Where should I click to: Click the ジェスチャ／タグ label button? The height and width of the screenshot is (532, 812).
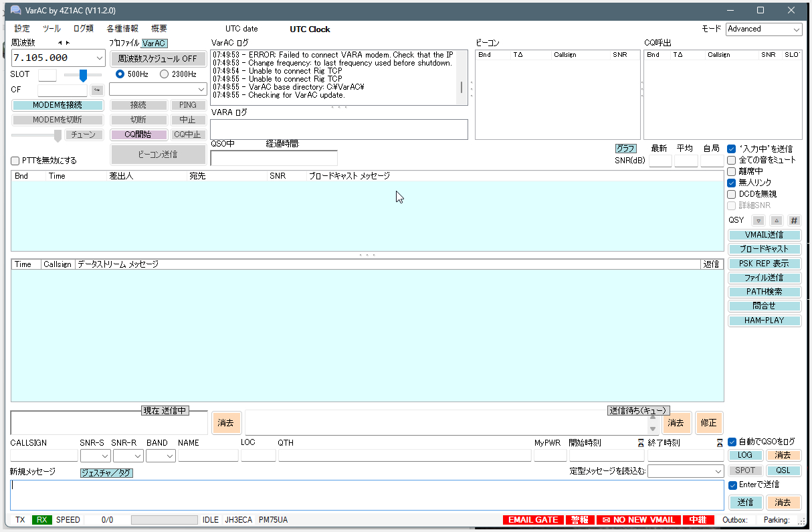(106, 473)
